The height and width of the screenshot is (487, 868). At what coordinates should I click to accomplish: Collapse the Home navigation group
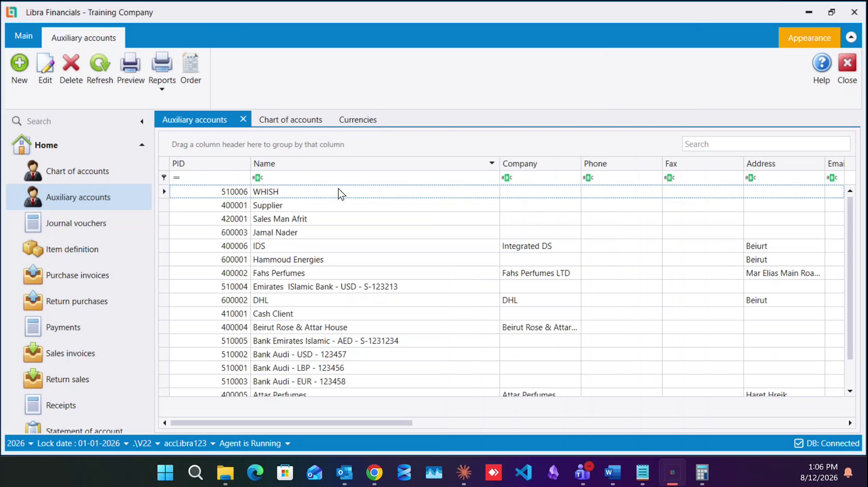coord(142,145)
